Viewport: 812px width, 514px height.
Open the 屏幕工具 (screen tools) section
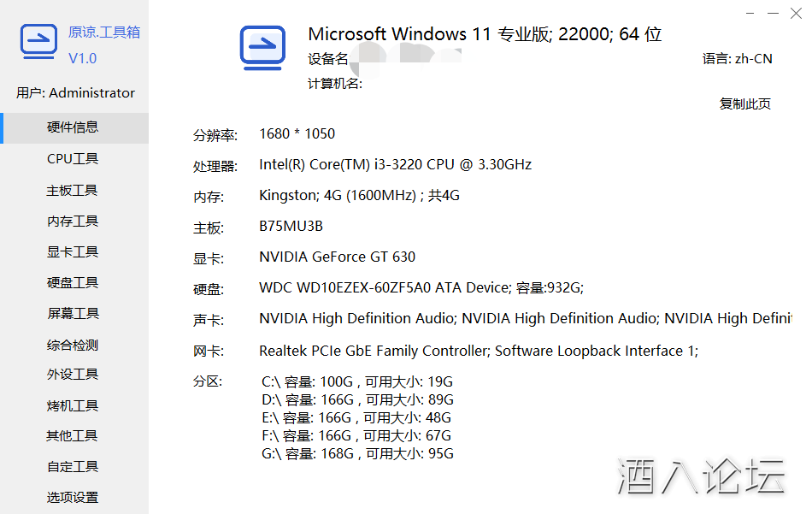point(72,312)
